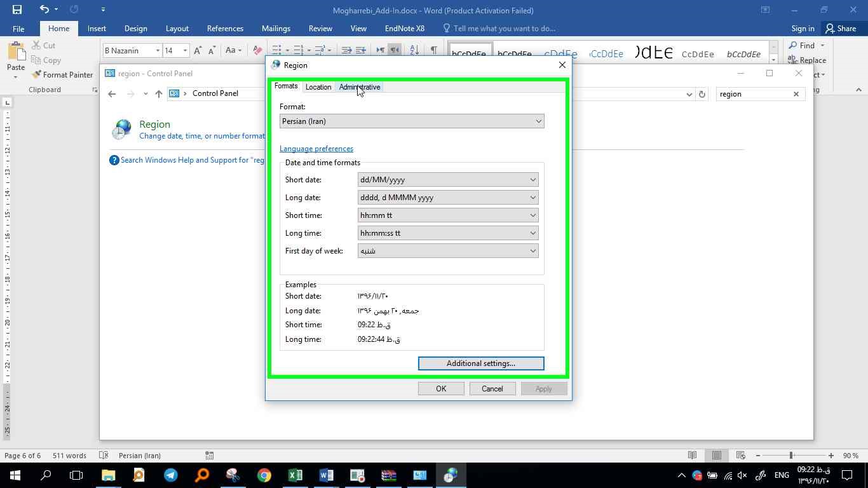Click the Sort A-Z icon
Screen dimensions: 868x488
click(414, 50)
